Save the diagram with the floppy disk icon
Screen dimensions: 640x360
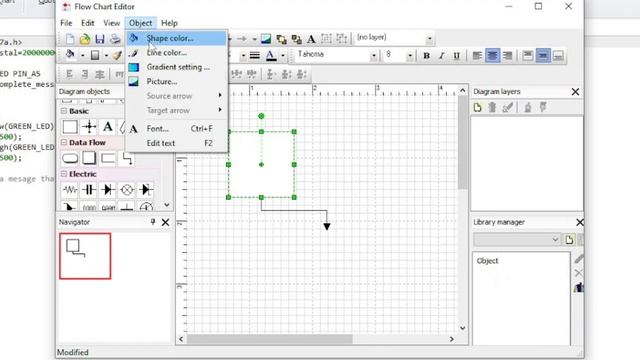tap(100, 39)
